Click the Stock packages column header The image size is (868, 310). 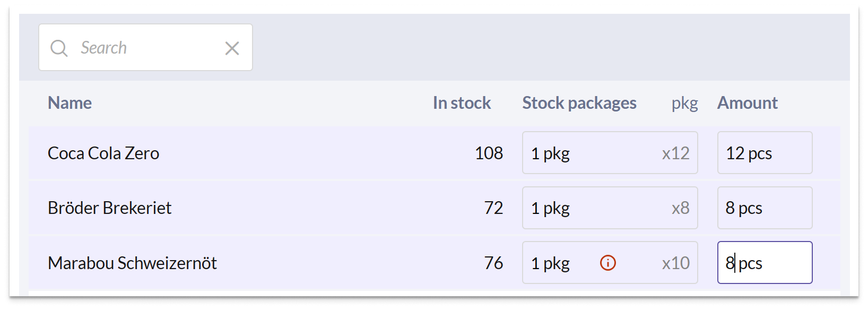[579, 103]
